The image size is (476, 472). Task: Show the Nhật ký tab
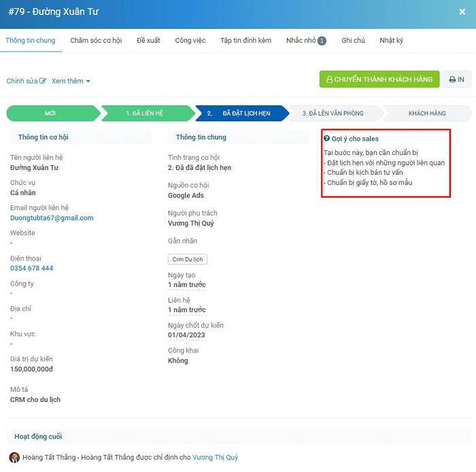[x=391, y=40]
